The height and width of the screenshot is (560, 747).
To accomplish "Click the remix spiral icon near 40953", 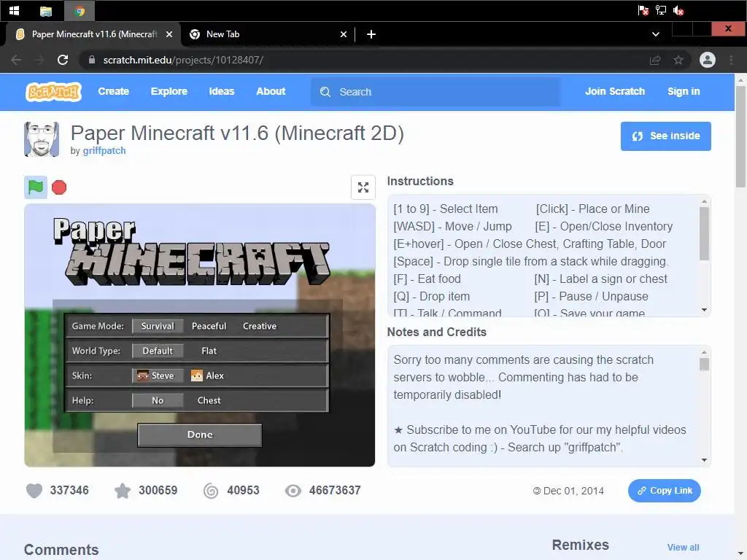I will tap(211, 491).
